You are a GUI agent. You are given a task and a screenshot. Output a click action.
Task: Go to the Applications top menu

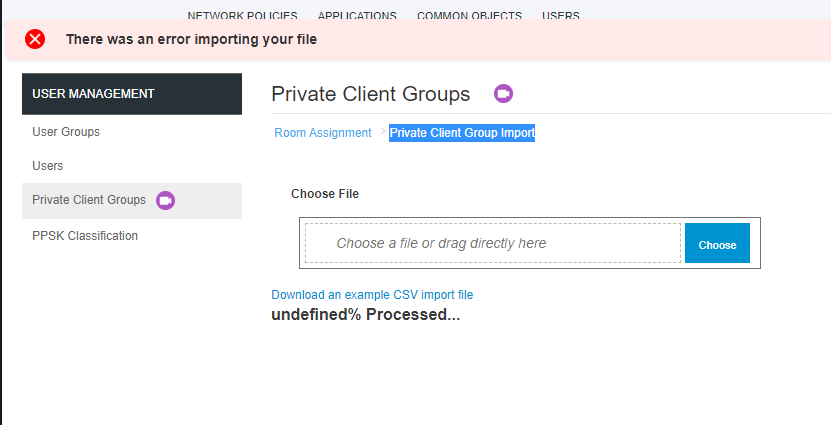coord(357,16)
